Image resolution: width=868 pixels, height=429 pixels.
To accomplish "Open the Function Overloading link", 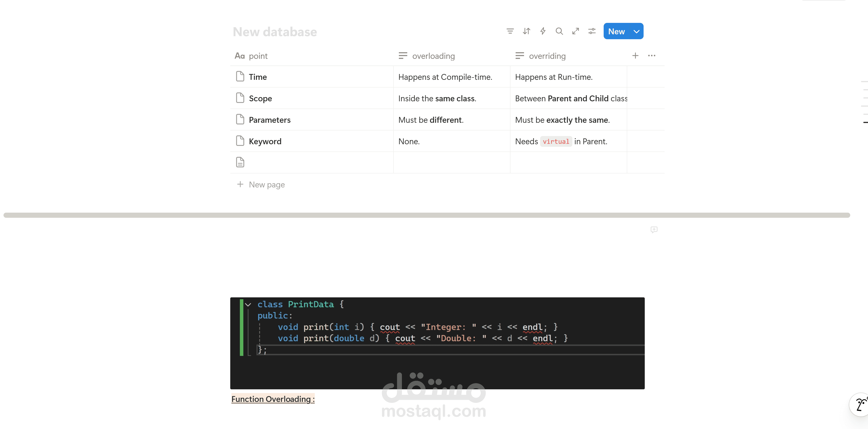I will [x=273, y=399].
